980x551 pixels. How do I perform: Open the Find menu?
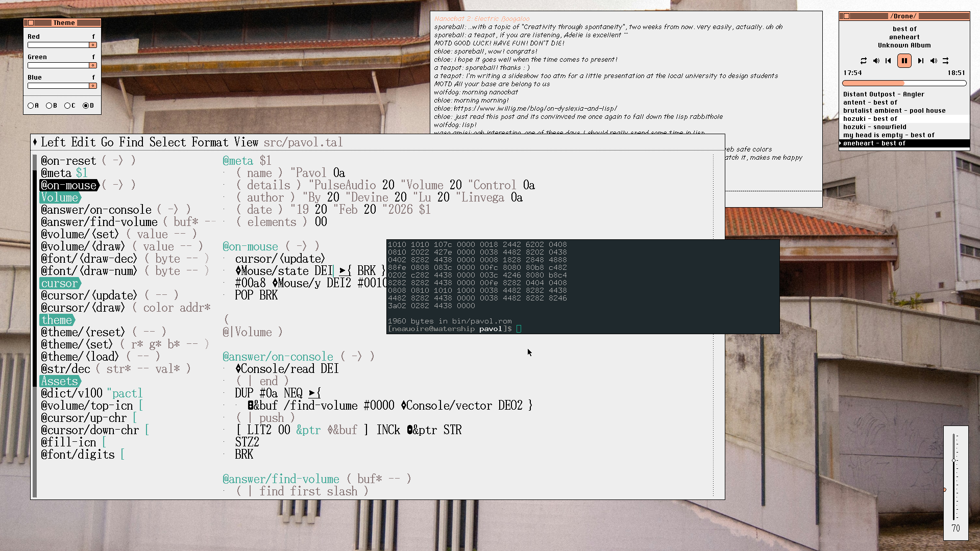click(131, 142)
